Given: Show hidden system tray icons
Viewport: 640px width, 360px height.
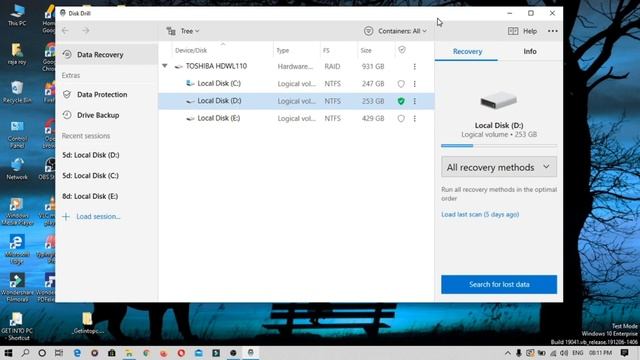Looking at the screenshot, I should point(507,353).
